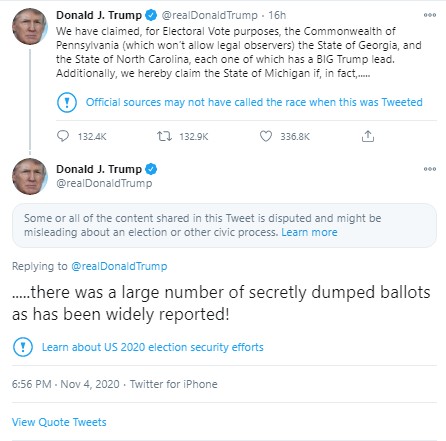Open profile picture on first tweet
This screenshot has width=446, height=441.
30,27
